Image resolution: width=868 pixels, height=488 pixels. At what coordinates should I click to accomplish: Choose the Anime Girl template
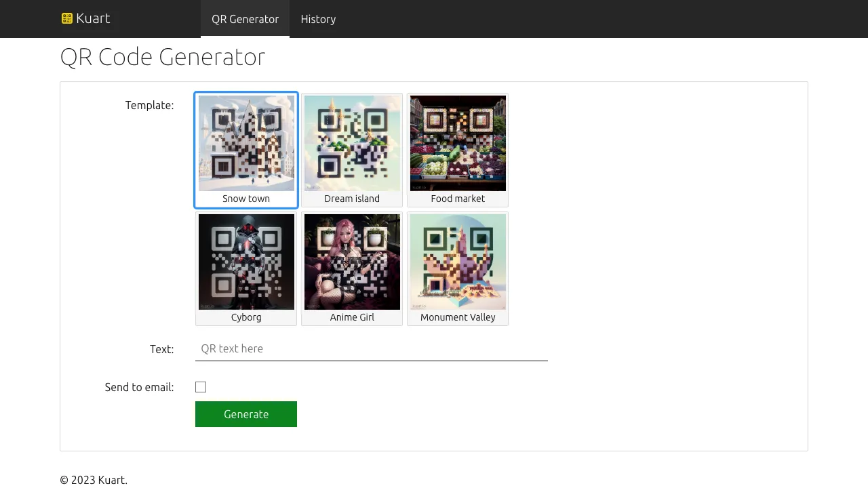point(352,268)
